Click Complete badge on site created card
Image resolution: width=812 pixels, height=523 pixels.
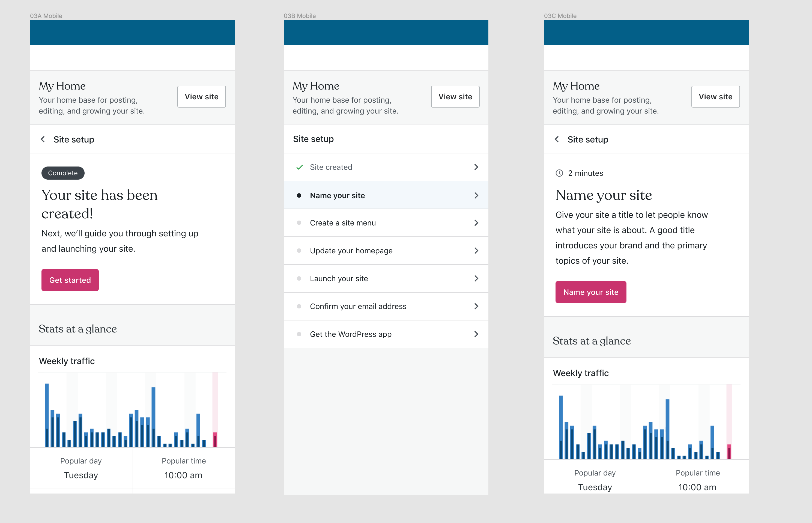tap(63, 173)
